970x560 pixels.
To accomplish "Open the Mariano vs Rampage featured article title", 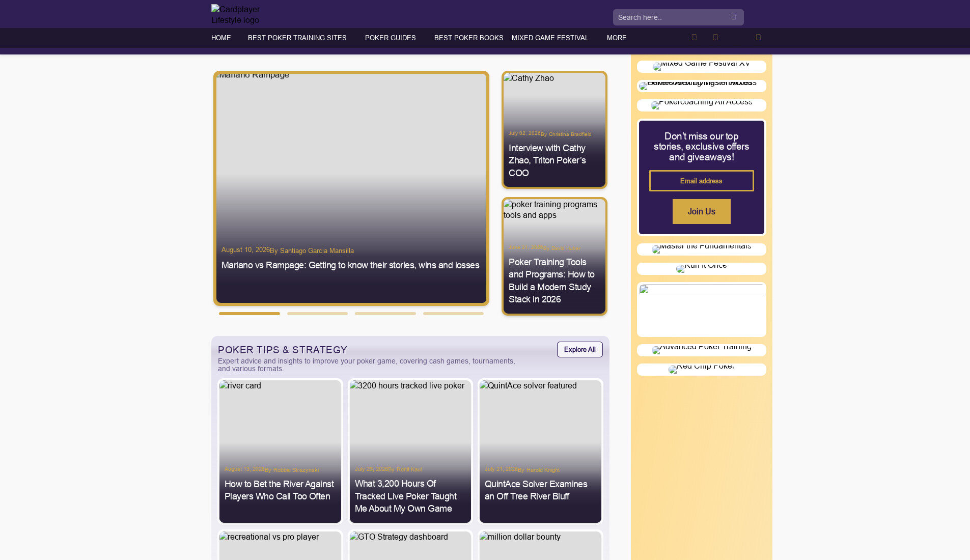I will [x=350, y=265].
